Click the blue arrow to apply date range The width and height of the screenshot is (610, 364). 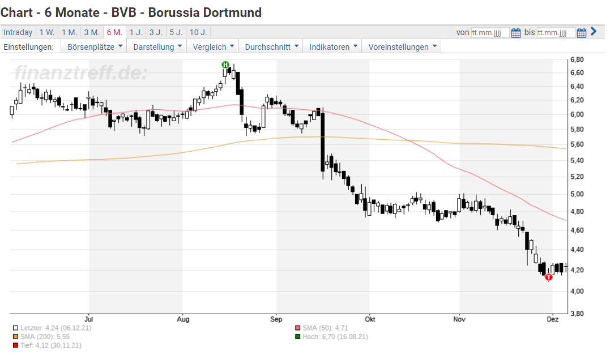[x=593, y=32]
